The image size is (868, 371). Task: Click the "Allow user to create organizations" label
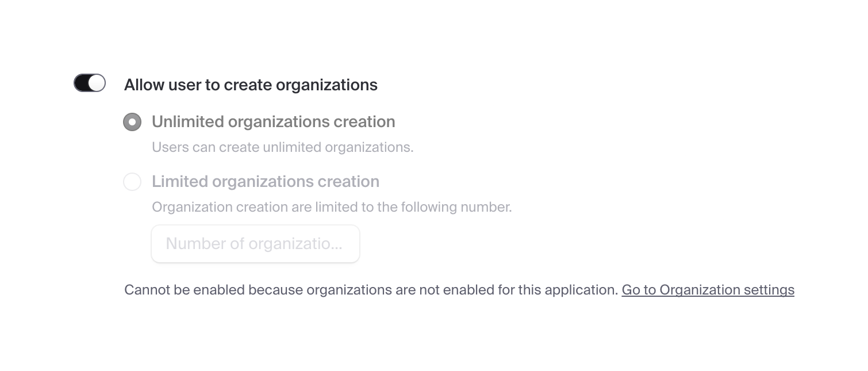(251, 85)
